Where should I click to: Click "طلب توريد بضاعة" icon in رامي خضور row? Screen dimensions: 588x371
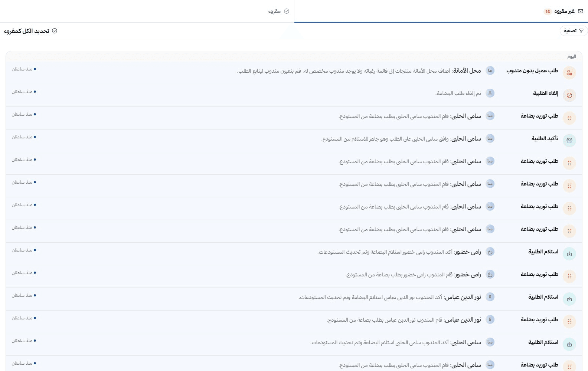569,276
